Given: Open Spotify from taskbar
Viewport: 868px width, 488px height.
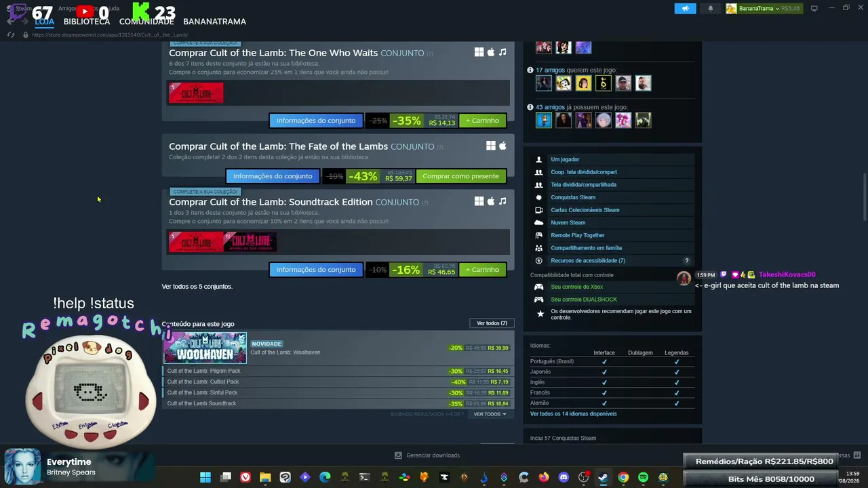Looking at the screenshot, I should [x=643, y=477].
